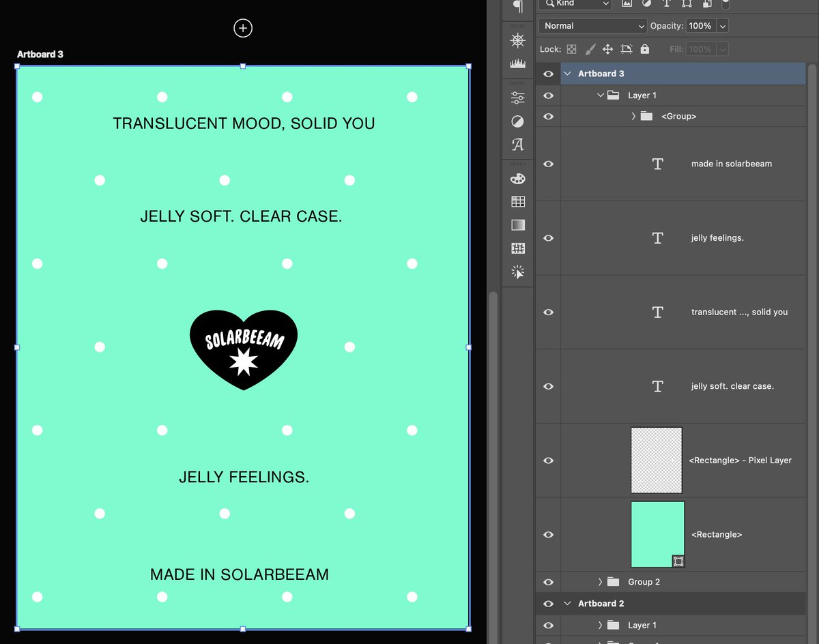The image size is (819, 644).
Task: Select the 'made in solarbeeam' layer name
Action: [732, 164]
